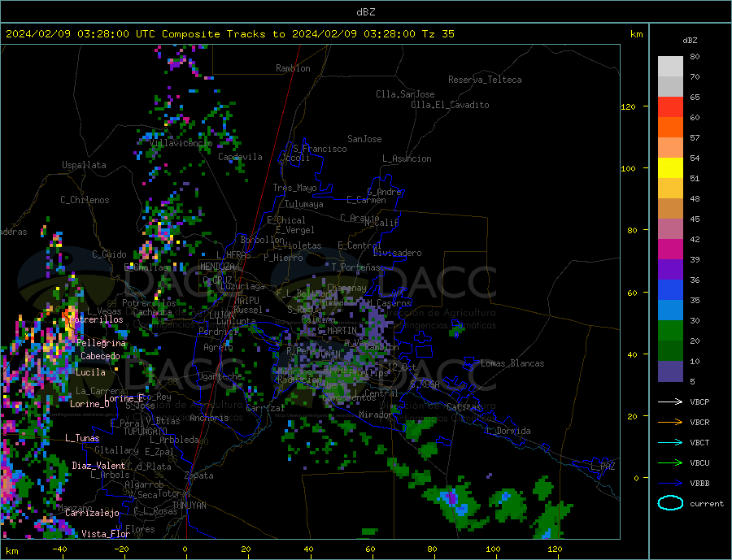Screen dimensions: 732x560
Task: Pick the slate purple 5-10 dBZ color band
Action: pyautogui.click(x=670, y=371)
